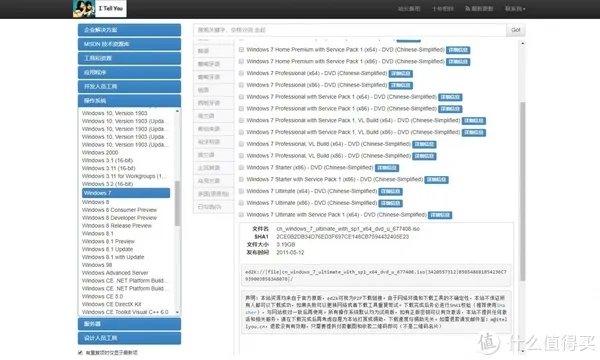600x360 pixels.
Task: Select Windows 8.1 Preview entry
Action: pos(108,241)
